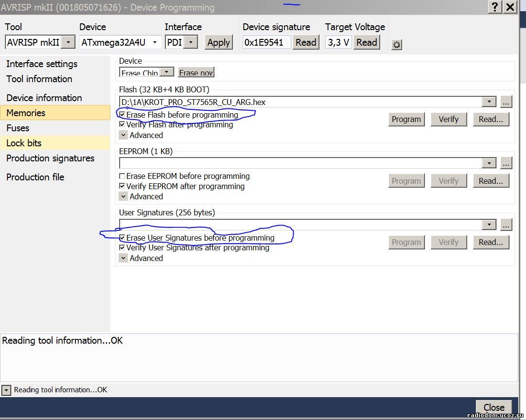
Task: Read the target voltage
Action: pos(367,42)
